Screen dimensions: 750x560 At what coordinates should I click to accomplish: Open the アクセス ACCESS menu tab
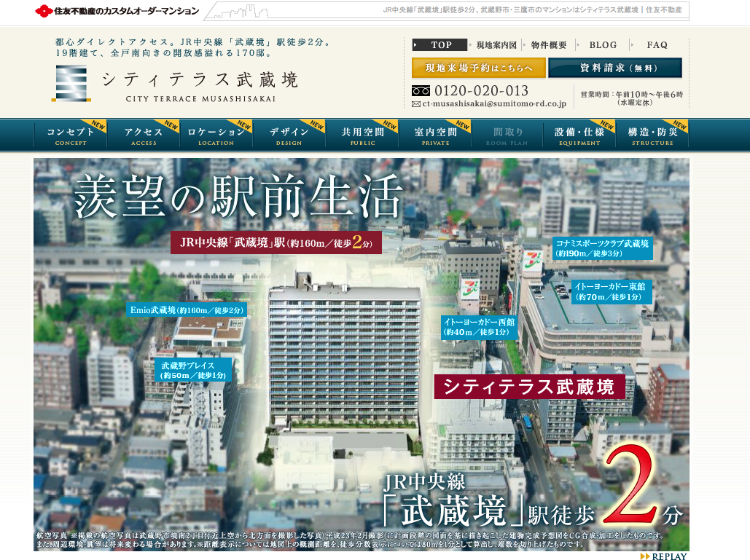tap(144, 135)
